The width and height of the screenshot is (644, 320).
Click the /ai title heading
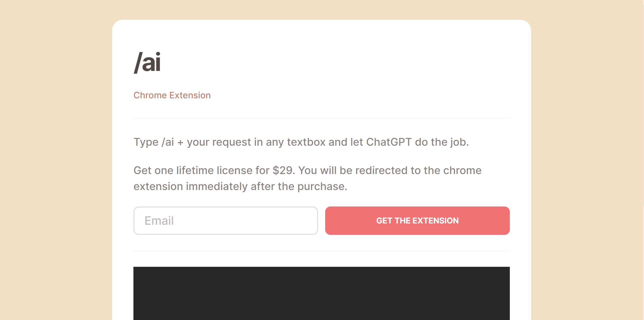click(147, 62)
